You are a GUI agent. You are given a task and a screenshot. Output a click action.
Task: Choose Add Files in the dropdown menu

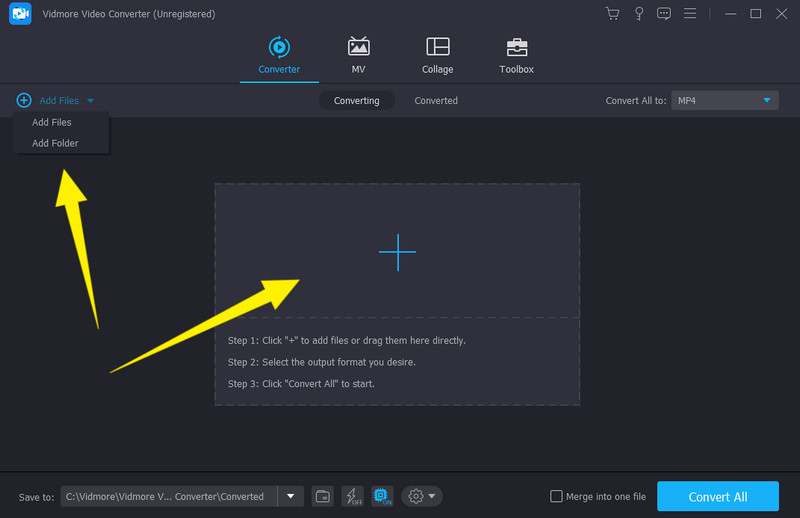tap(52, 122)
